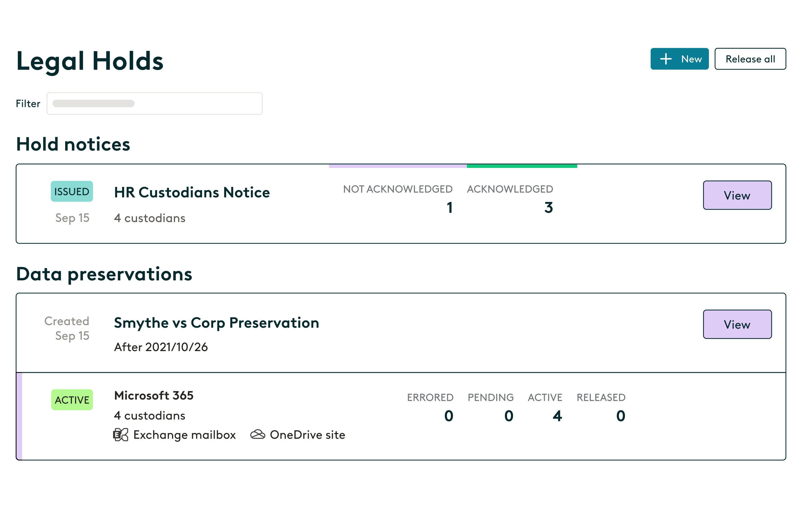Click the lavender not-acknowledged progress segment

click(397, 166)
